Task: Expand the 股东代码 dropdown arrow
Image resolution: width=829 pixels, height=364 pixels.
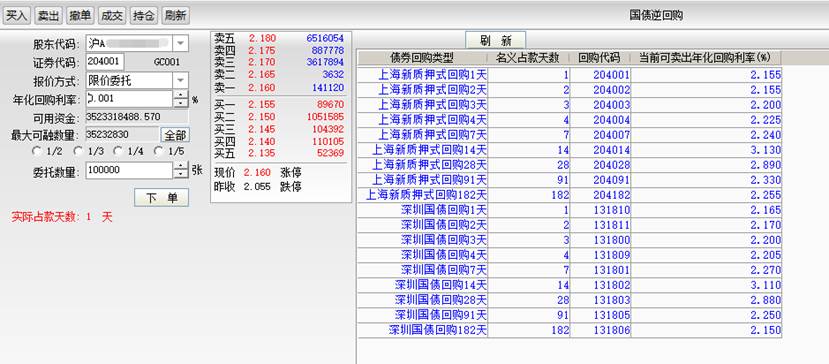Action: [x=181, y=43]
